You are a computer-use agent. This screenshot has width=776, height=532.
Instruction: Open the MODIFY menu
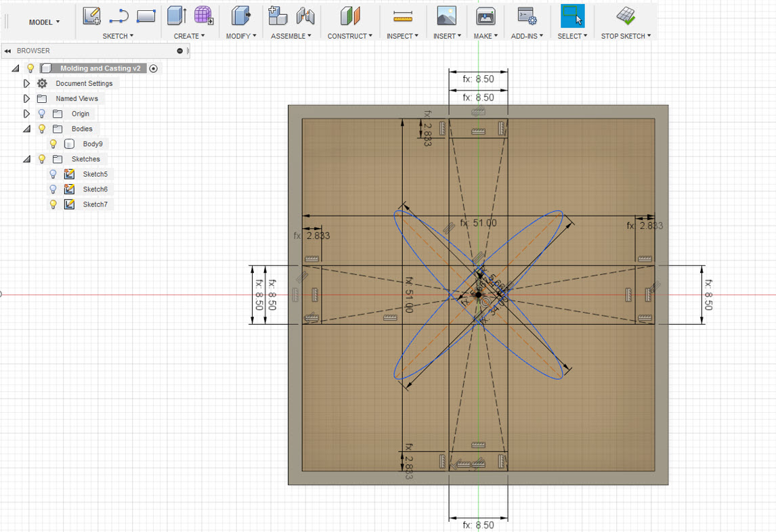point(241,36)
